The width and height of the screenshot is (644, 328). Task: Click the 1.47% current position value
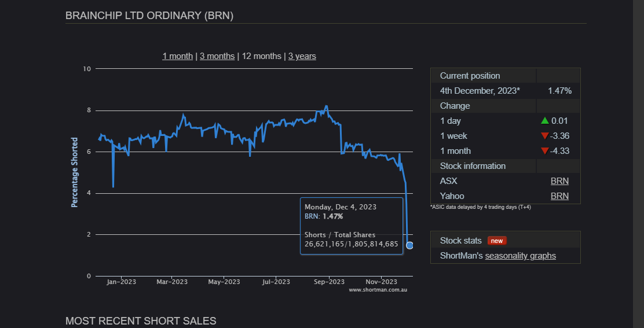tap(559, 91)
